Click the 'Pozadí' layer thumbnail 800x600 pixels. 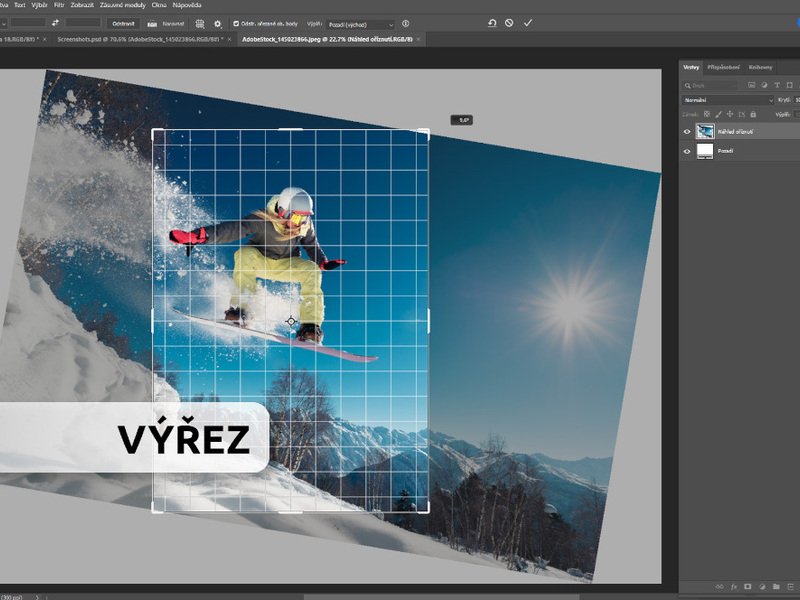pyautogui.click(x=705, y=151)
